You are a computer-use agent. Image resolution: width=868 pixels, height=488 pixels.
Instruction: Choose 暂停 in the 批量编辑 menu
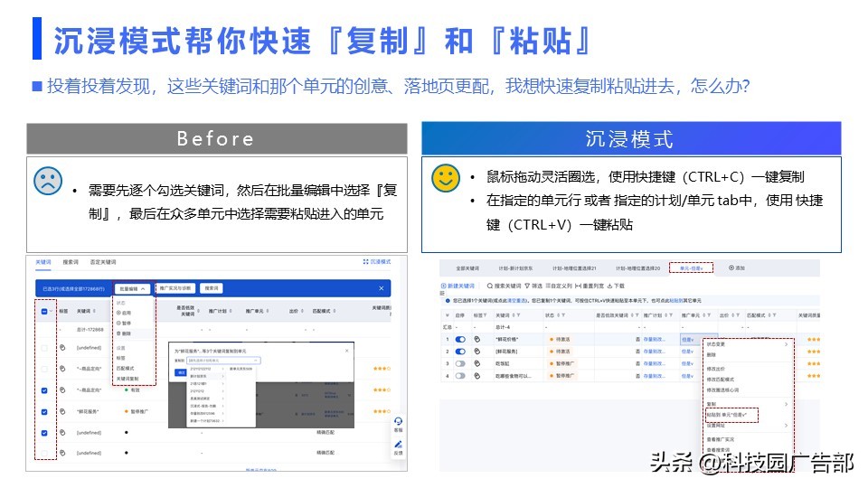[124, 323]
